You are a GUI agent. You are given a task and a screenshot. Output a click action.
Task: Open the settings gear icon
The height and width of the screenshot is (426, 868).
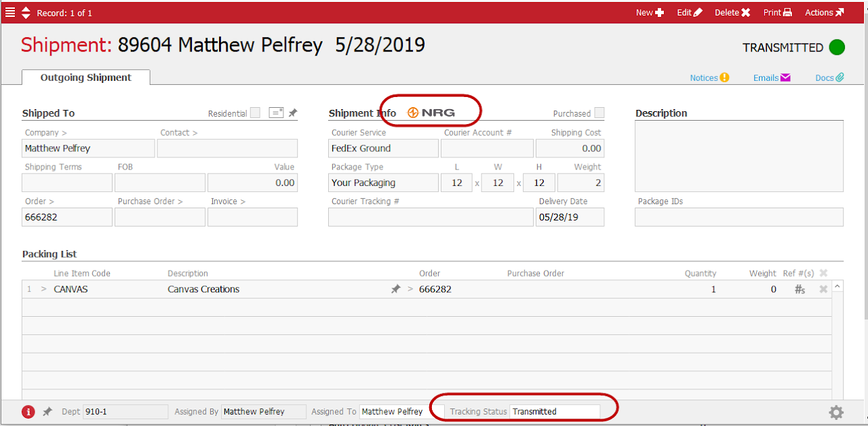tap(836, 412)
